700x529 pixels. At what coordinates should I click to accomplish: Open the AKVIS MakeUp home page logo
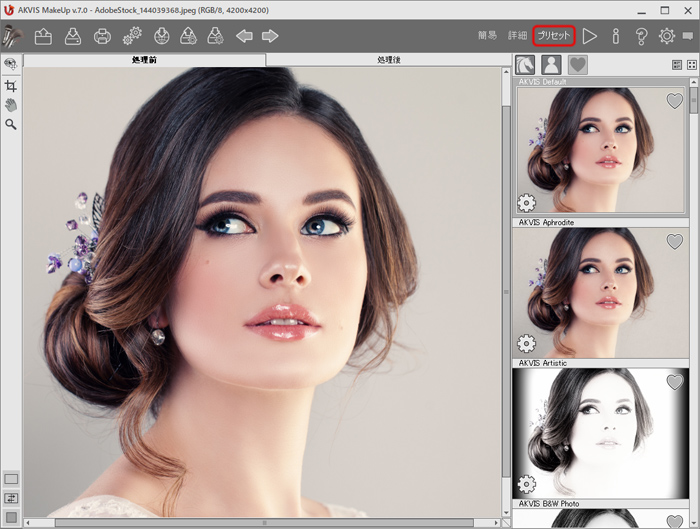(11, 36)
